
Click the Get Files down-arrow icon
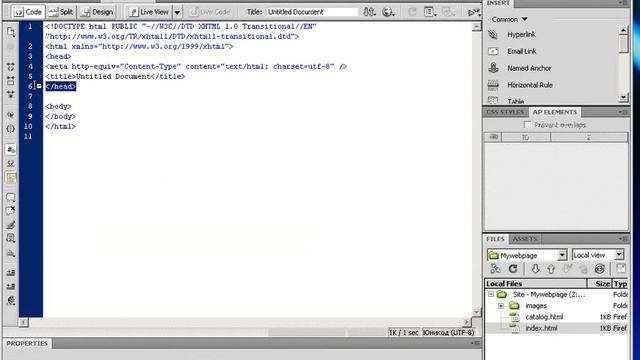coord(535,269)
